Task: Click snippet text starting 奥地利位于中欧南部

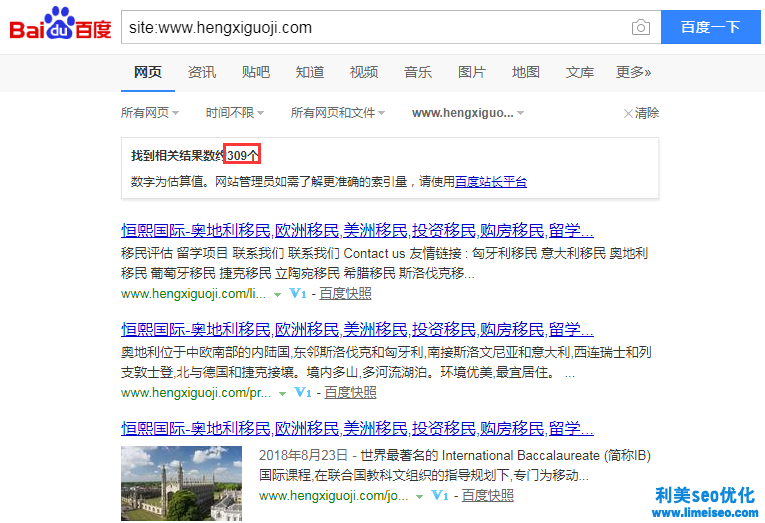Action: 386,362
